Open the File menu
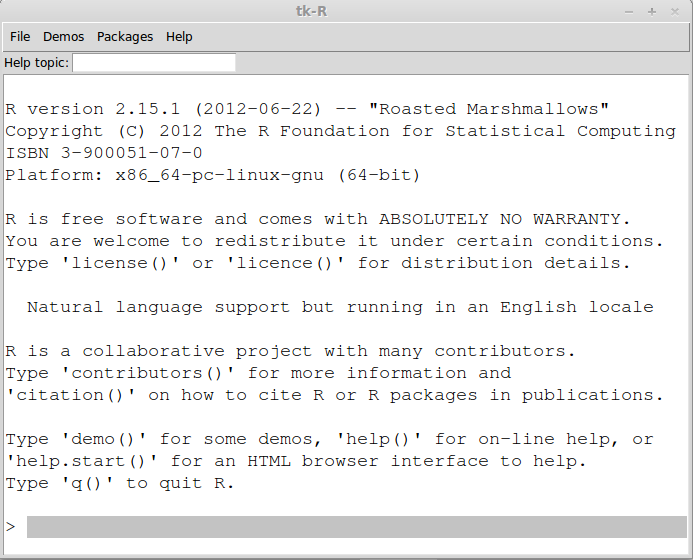This screenshot has width=693, height=560. tap(20, 37)
